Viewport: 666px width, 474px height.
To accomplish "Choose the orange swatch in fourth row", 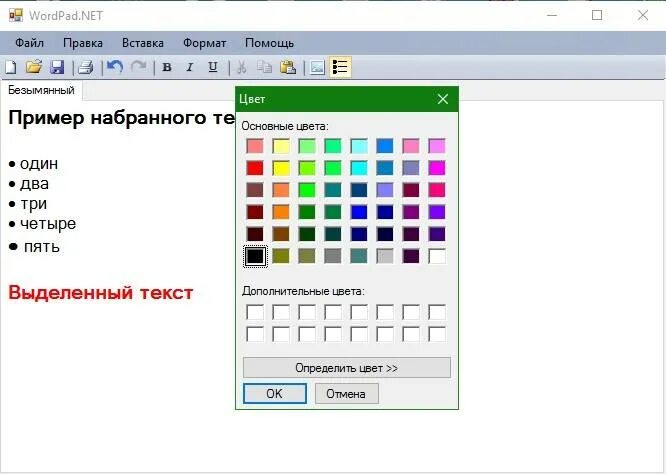I will coord(281,212).
